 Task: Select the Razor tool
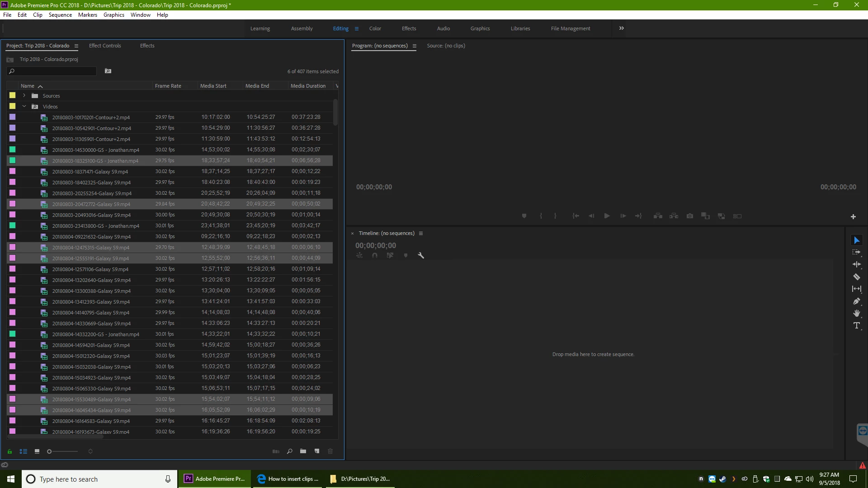(856, 277)
